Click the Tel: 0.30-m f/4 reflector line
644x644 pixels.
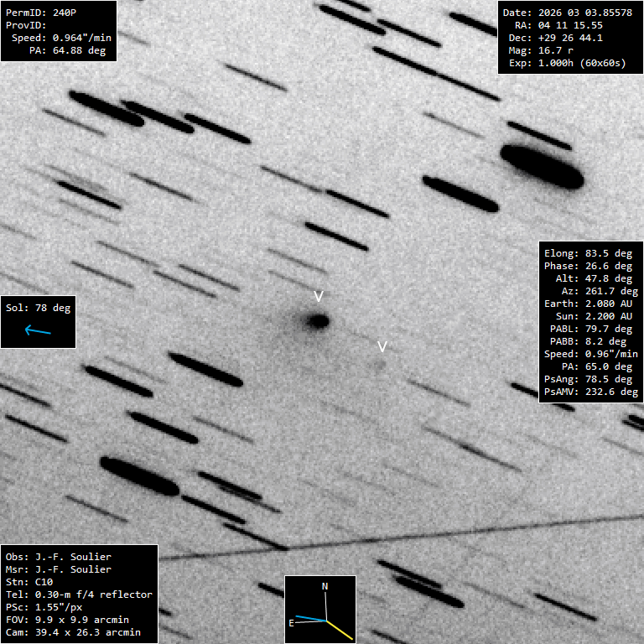pos(79,594)
